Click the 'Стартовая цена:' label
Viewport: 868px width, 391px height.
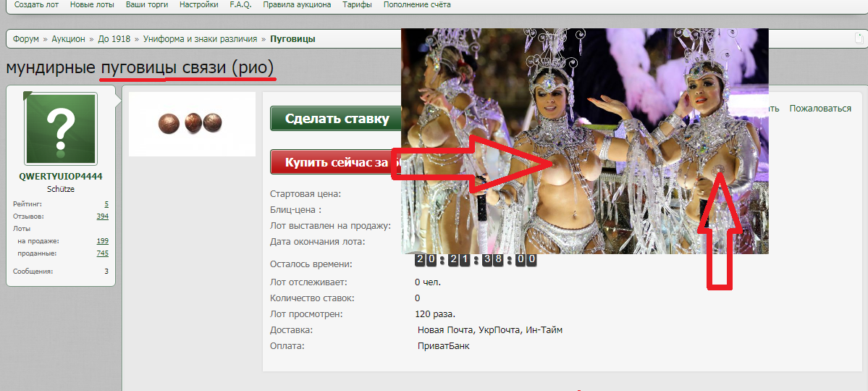[306, 194]
